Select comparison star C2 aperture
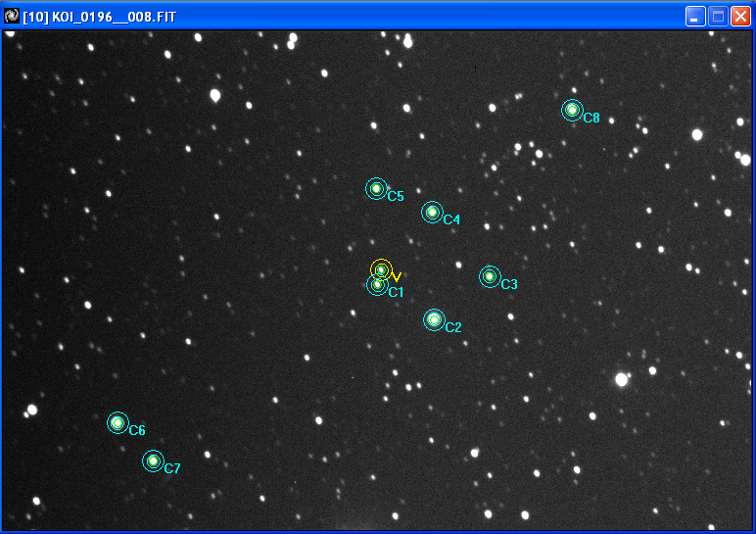 pyautogui.click(x=434, y=319)
